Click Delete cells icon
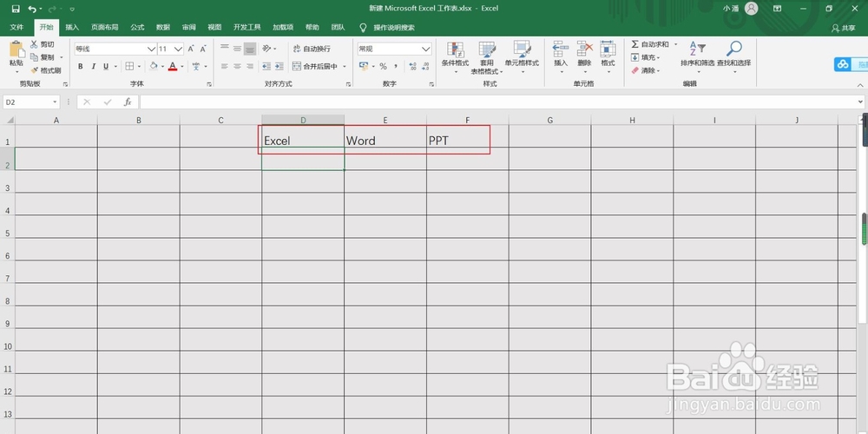 click(x=584, y=49)
